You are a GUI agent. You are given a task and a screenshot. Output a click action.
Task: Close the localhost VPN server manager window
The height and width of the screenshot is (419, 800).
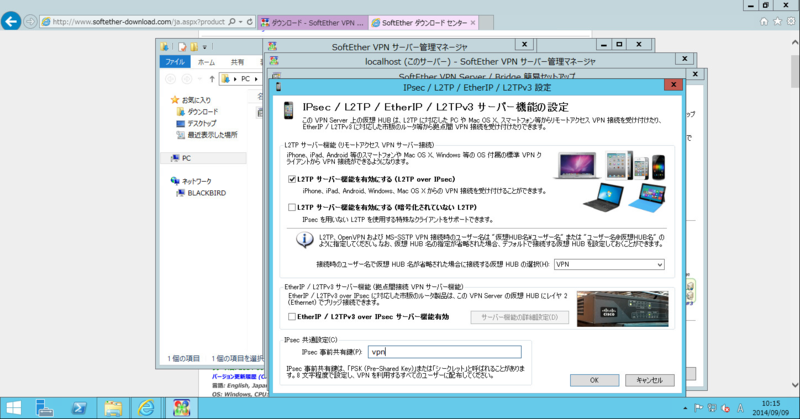pos(684,59)
